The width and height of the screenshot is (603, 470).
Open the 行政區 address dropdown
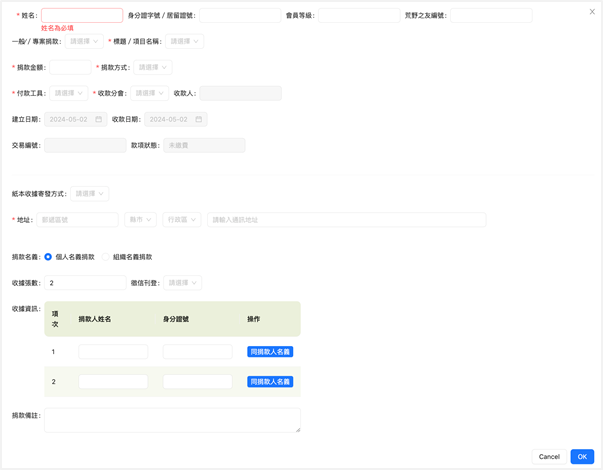[x=181, y=220]
